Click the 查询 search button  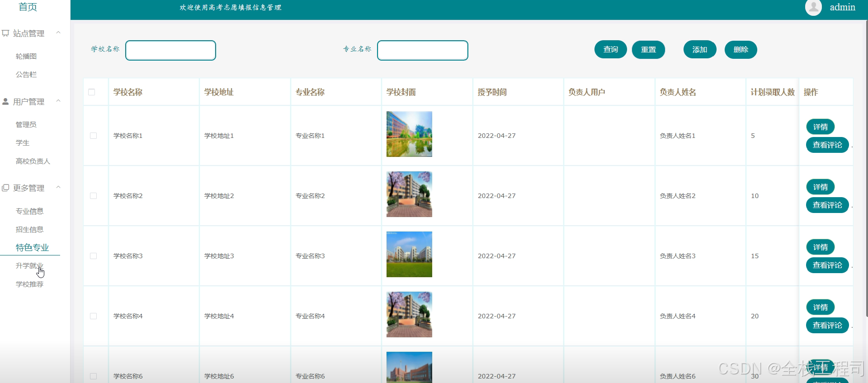[x=611, y=49]
